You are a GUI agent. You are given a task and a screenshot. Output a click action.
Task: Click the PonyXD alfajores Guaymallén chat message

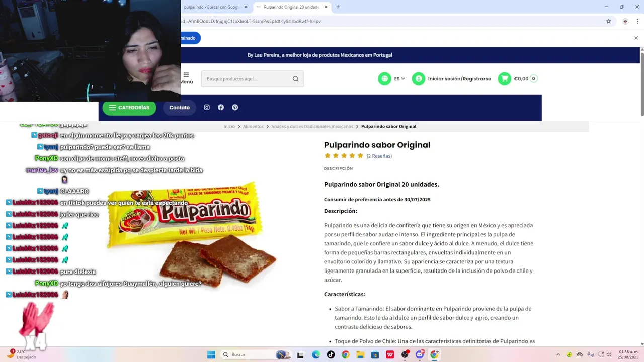click(118, 284)
